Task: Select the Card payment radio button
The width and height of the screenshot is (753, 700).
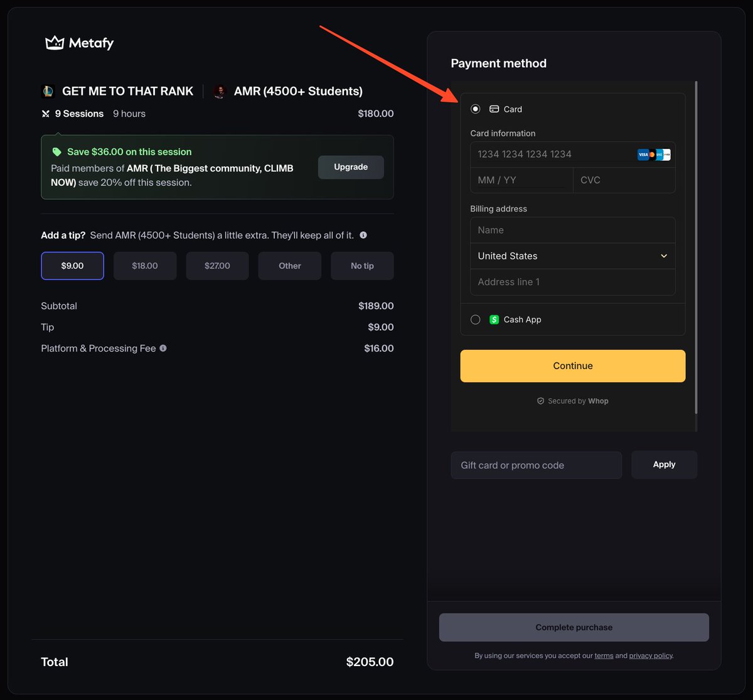Action: pos(476,109)
